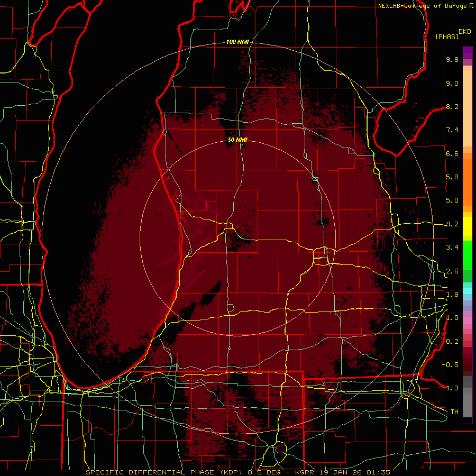Screen dimensions: 476x476
Task: Click the [PHAS] legend unit label
Action: (447, 36)
